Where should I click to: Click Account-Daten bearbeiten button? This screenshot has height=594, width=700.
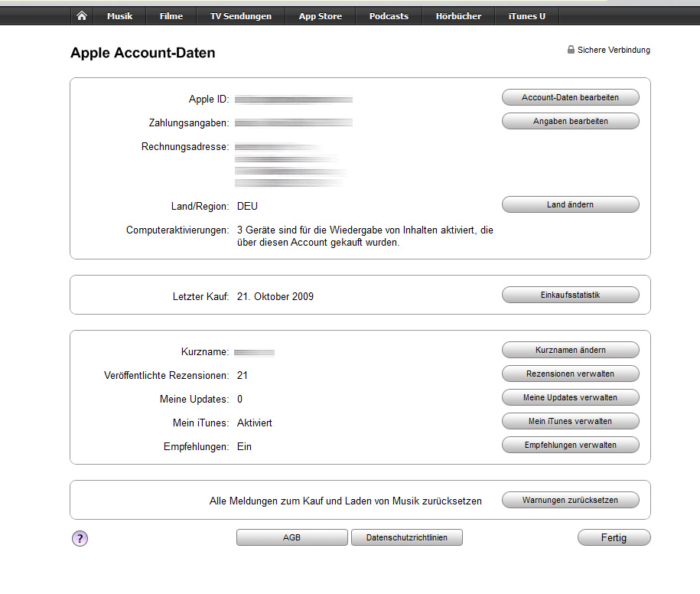click(x=571, y=97)
